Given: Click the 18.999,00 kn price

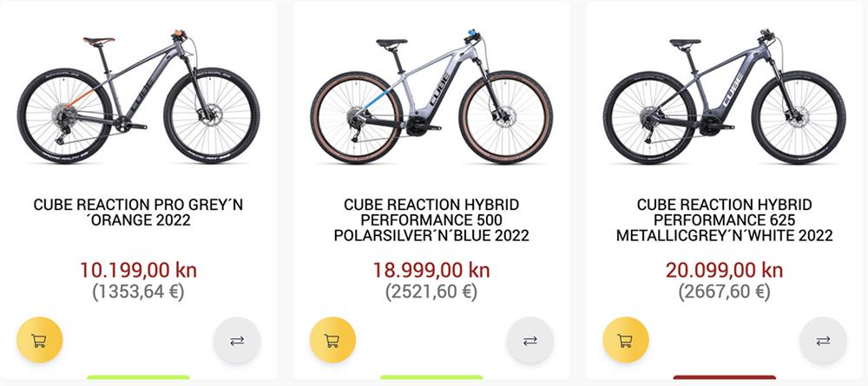Looking at the screenshot, I should tap(431, 271).
